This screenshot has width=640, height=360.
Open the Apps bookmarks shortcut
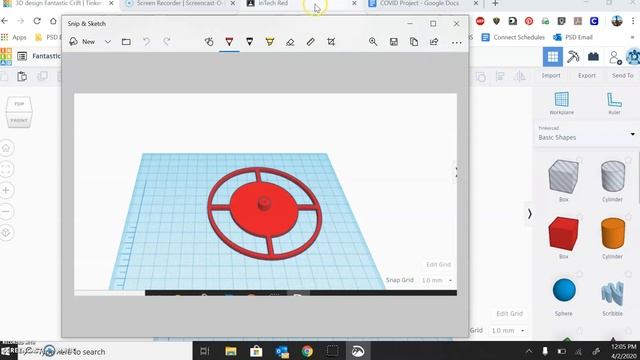pyautogui.click(x=13, y=37)
